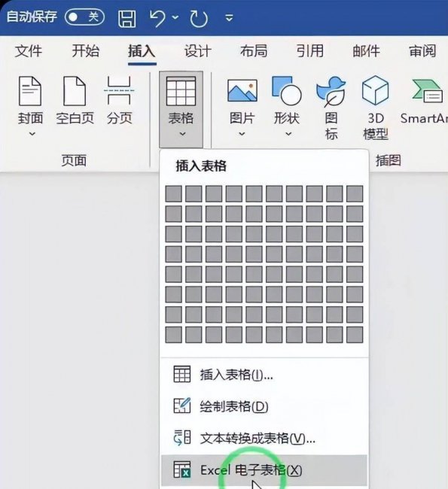Select the top-right cell of the table grid

[x=355, y=193]
